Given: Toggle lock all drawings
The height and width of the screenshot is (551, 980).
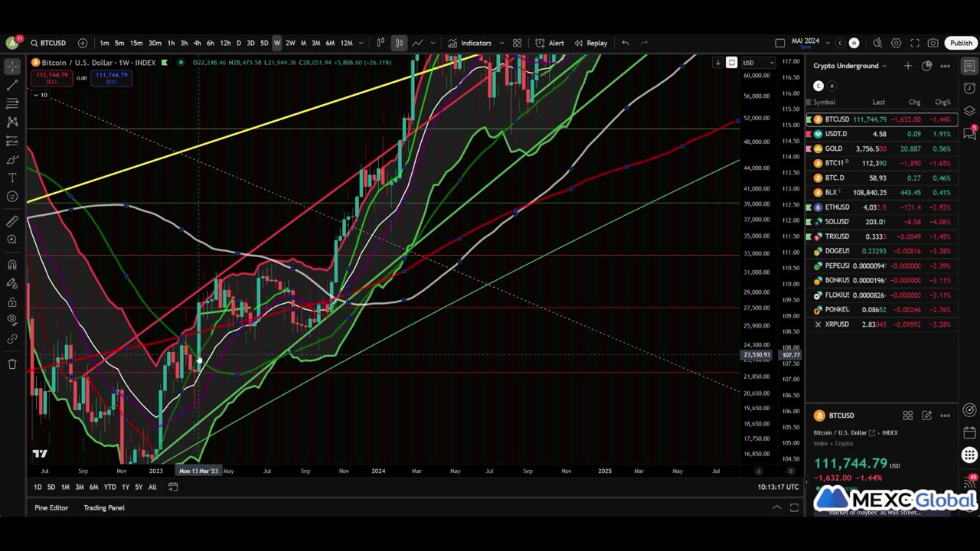Looking at the screenshot, I should [x=12, y=302].
